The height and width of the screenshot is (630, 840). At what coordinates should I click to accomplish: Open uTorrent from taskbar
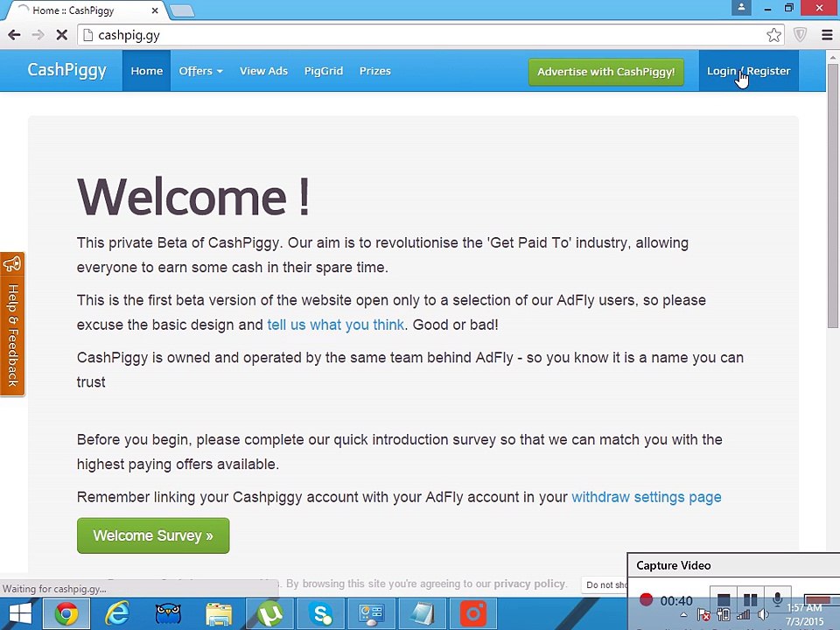tap(269, 614)
